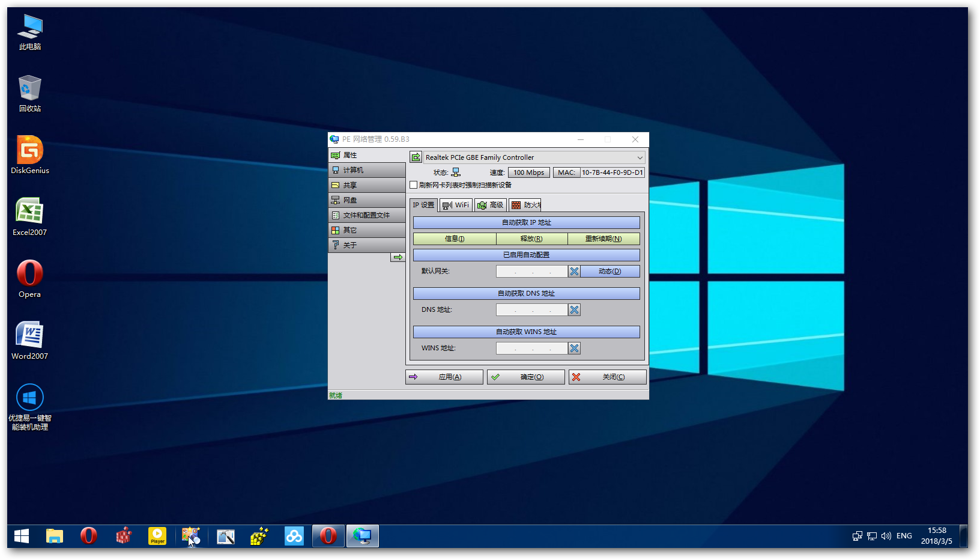Open the Word2007 desktop icon
Image resolution: width=980 pixels, height=560 pixels.
click(x=29, y=341)
